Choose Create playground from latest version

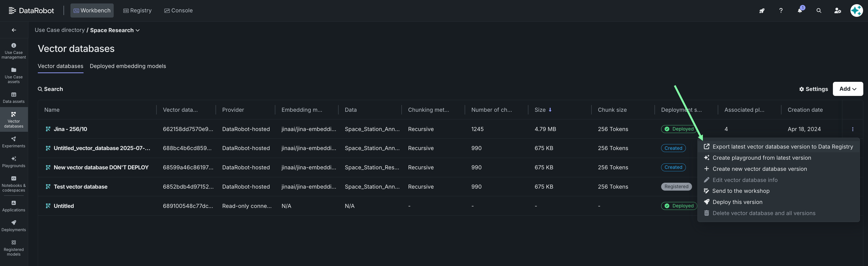coord(761,158)
